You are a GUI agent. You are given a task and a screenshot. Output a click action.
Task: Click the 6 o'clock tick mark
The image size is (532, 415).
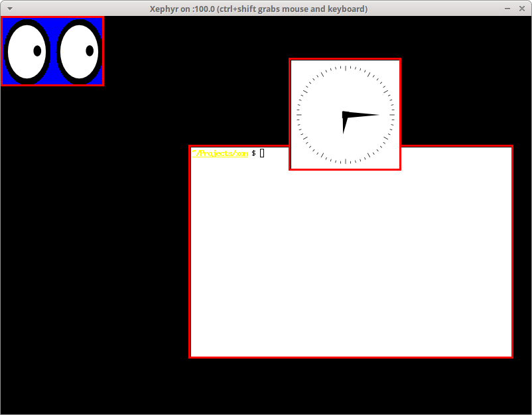(345, 161)
